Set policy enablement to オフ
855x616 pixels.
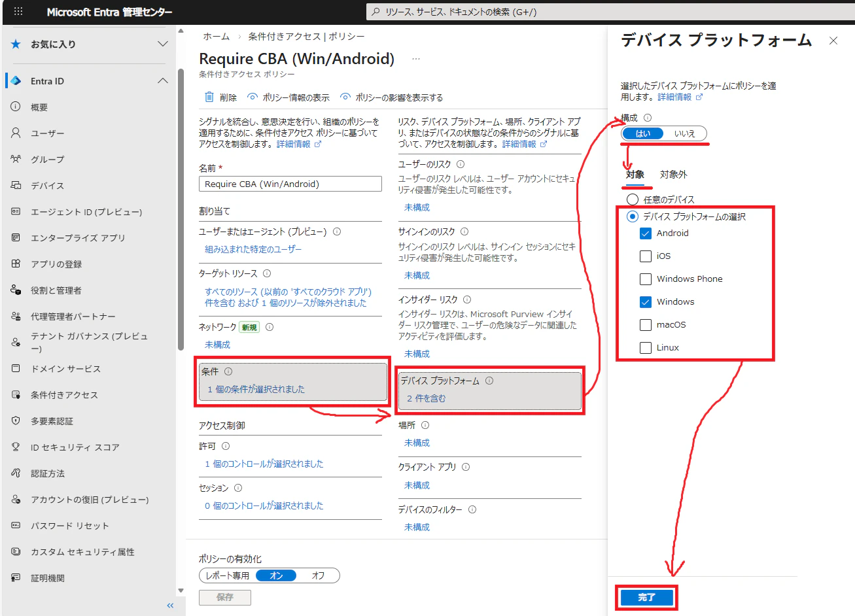click(x=319, y=575)
